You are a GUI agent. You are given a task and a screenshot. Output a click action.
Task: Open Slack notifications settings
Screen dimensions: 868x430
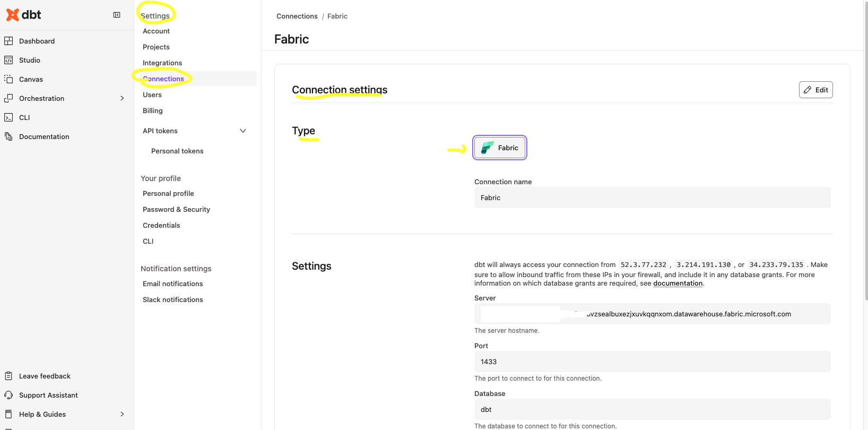(x=173, y=299)
